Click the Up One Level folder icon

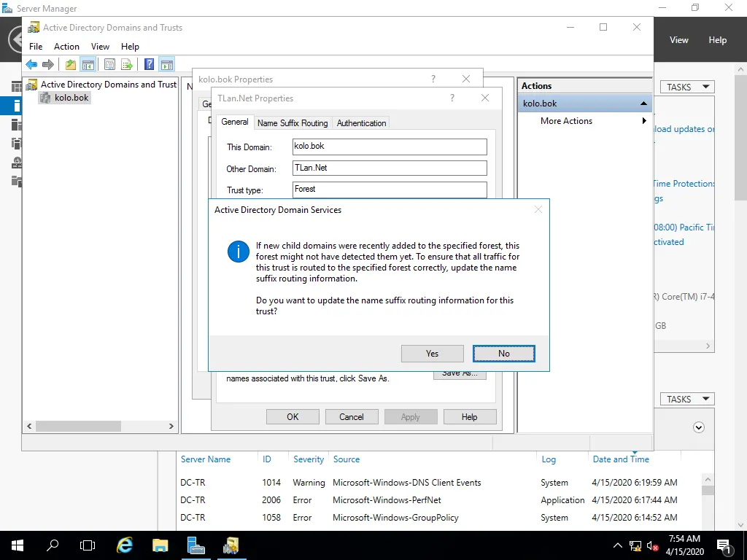71,64
